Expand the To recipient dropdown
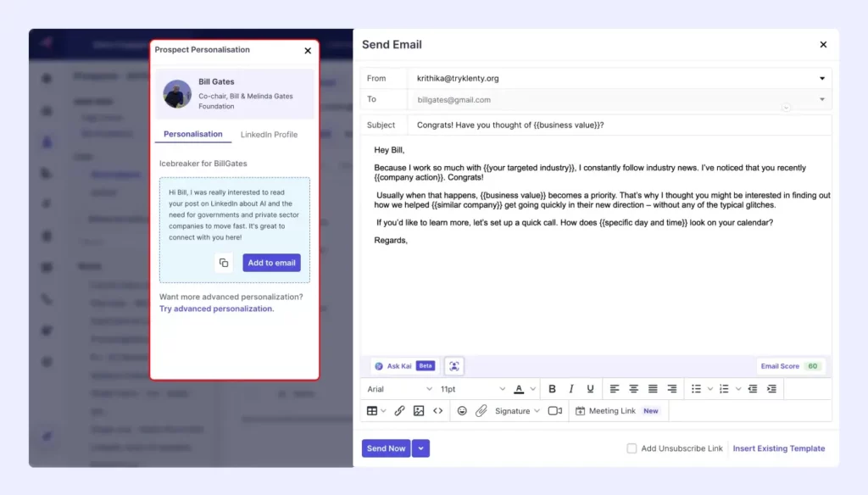 (822, 100)
